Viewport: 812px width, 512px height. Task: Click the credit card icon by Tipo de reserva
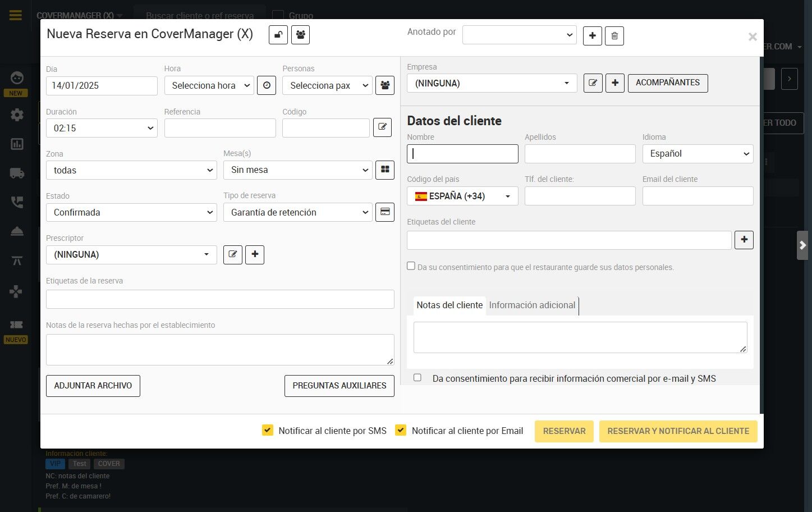click(x=385, y=212)
